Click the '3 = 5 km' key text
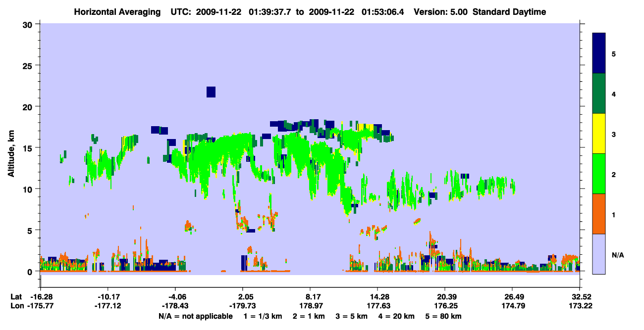The image size is (644, 330). [x=352, y=316]
